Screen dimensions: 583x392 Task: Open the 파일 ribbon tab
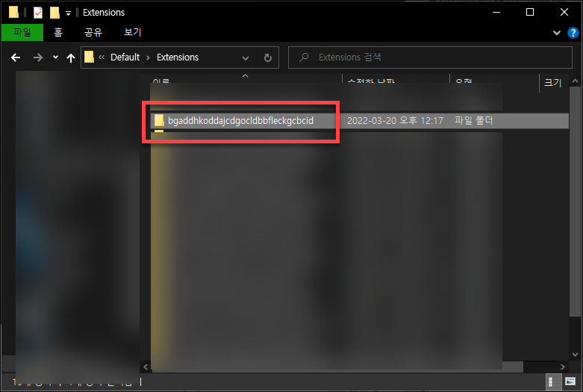22,32
